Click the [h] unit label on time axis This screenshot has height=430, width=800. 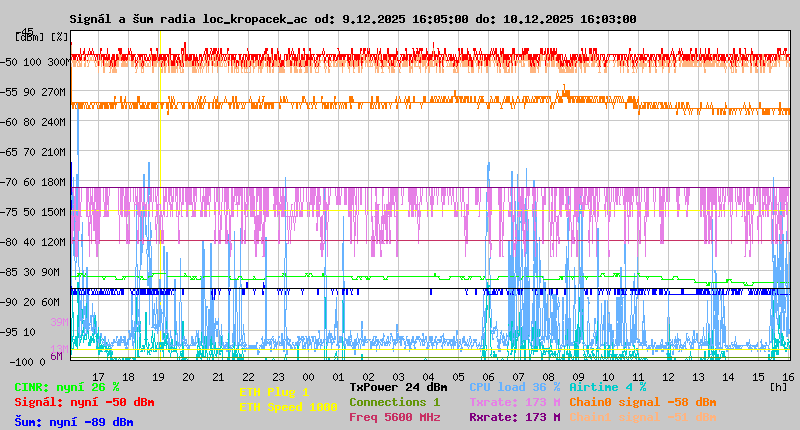pyautogui.click(x=779, y=386)
